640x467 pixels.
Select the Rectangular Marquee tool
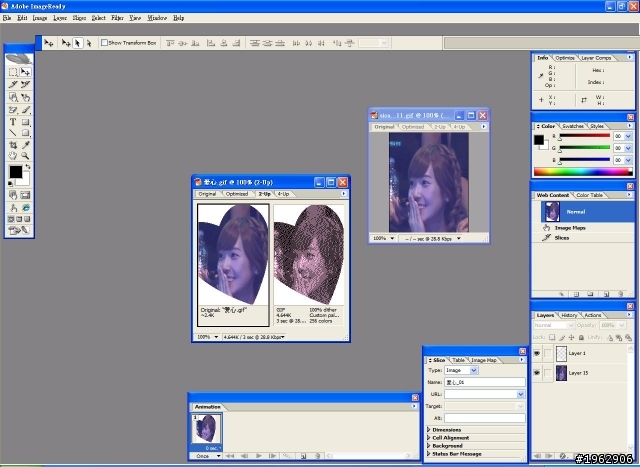[x=12, y=72]
